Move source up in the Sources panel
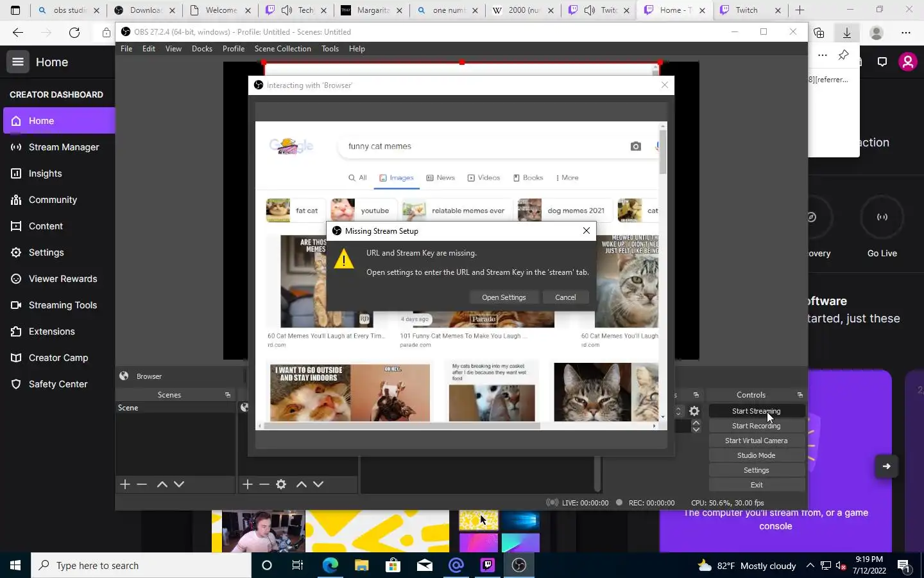The height and width of the screenshot is (578, 924). click(302, 484)
